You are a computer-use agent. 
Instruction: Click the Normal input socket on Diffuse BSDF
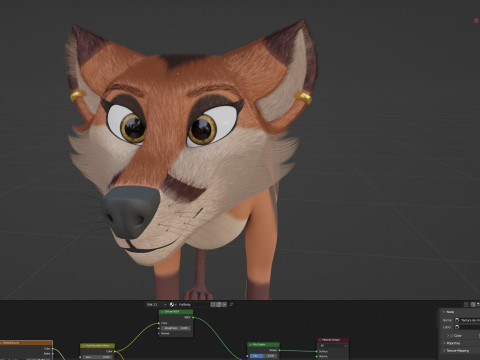coord(159,333)
